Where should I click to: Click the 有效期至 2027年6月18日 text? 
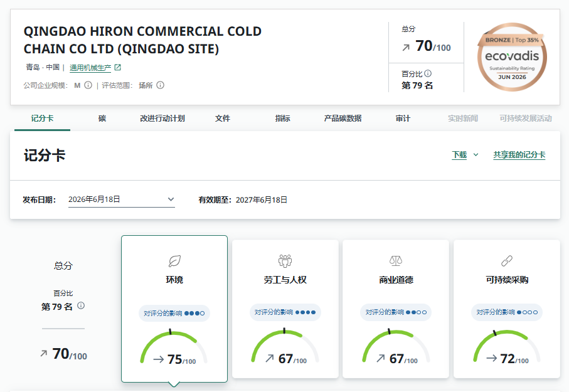[243, 200]
